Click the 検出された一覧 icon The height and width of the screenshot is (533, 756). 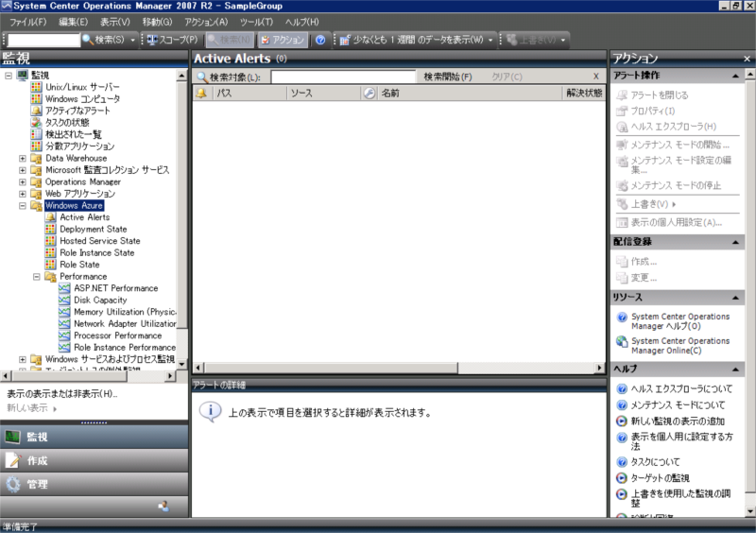(36, 134)
